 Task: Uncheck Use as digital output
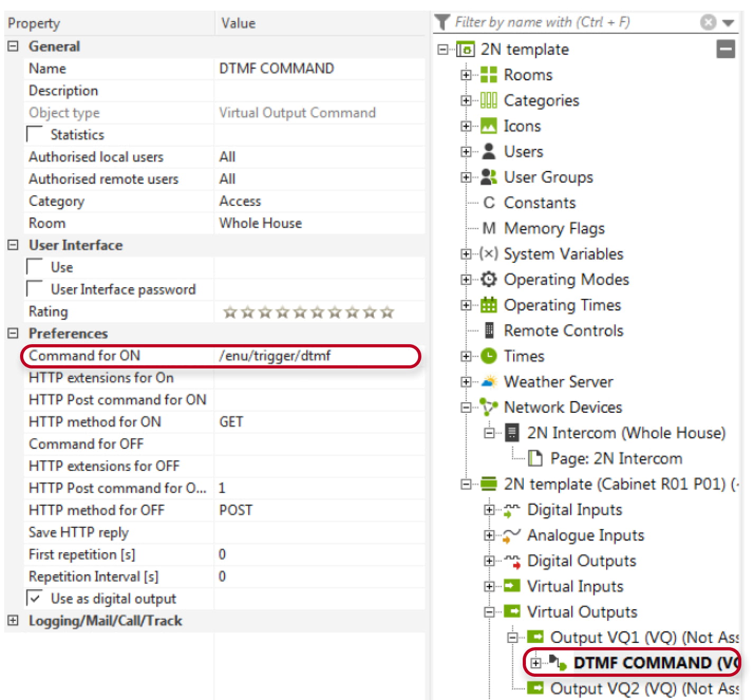[x=35, y=598]
